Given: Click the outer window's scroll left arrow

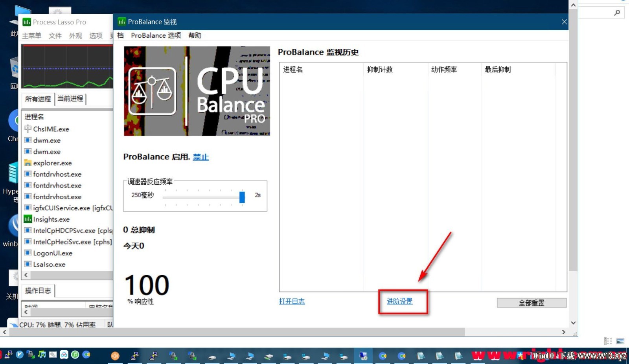Looking at the screenshot, I should coord(5,332).
